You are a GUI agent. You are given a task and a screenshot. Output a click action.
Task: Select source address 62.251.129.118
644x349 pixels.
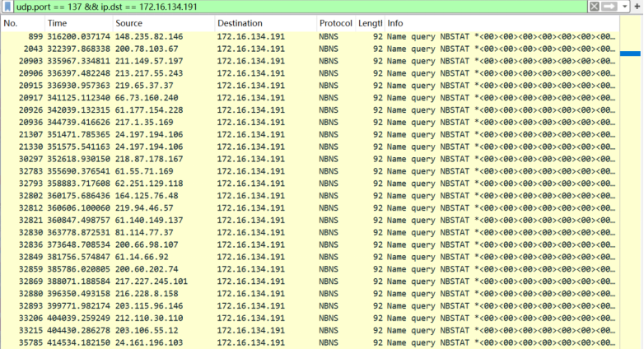tap(149, 184)
